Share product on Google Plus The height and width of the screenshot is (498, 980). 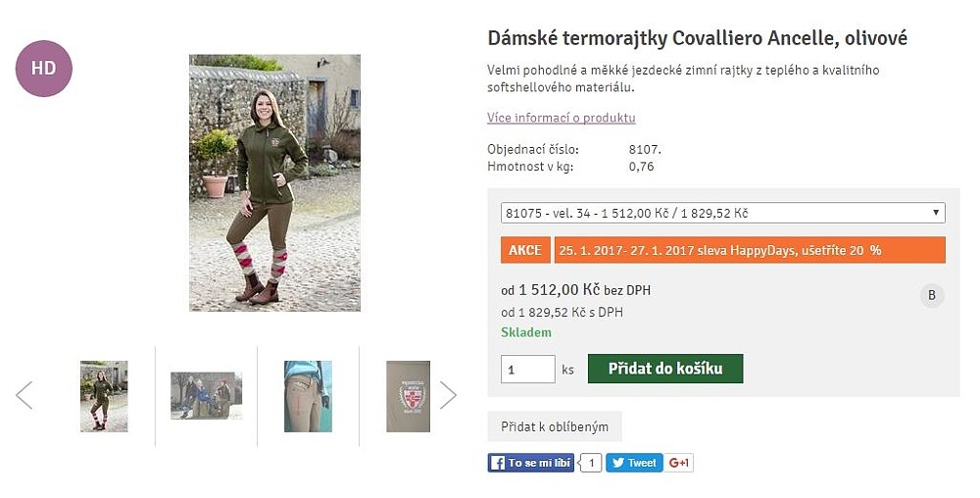679,463
